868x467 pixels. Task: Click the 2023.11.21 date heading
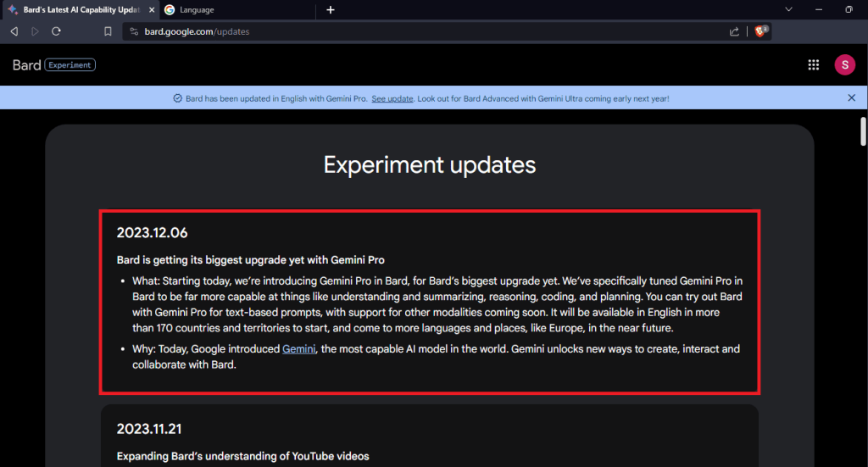coord(149,429)
